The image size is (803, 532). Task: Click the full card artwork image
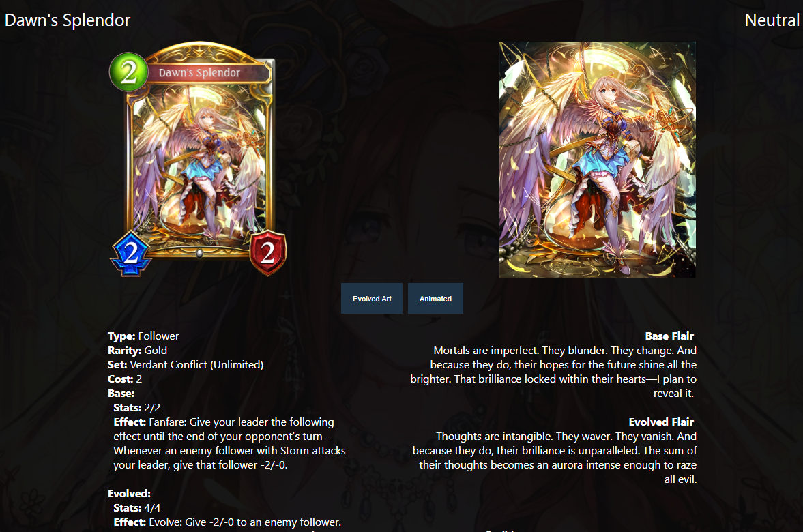[597, 160]
